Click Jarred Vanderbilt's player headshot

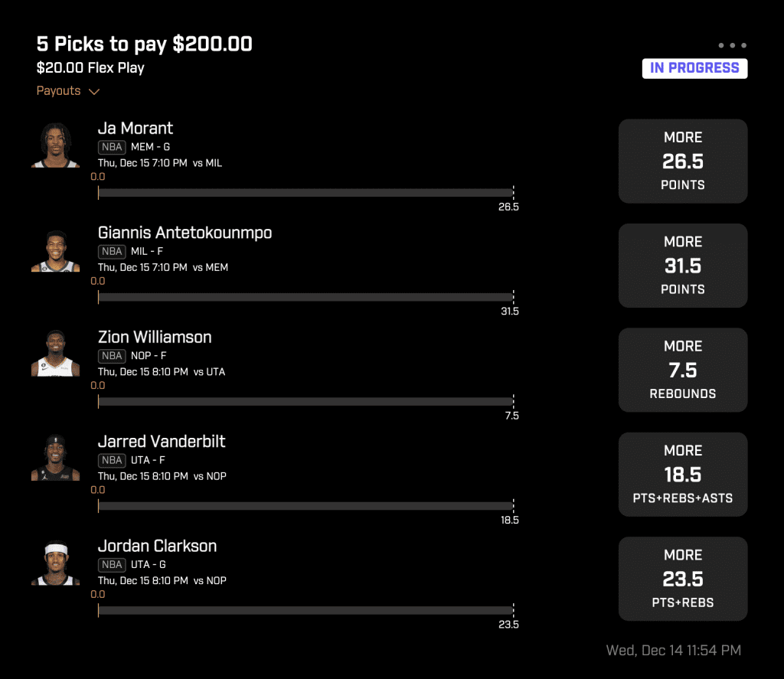(55, 459)
